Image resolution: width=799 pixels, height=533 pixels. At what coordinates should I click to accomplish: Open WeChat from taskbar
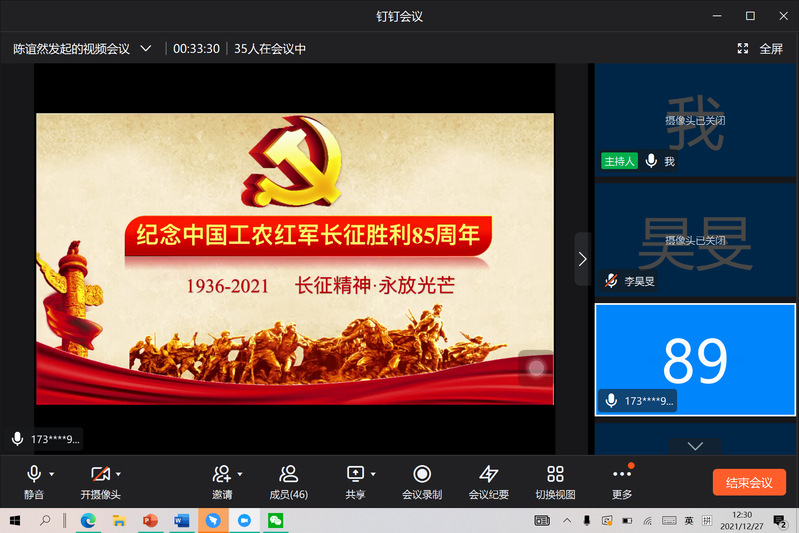275,520
